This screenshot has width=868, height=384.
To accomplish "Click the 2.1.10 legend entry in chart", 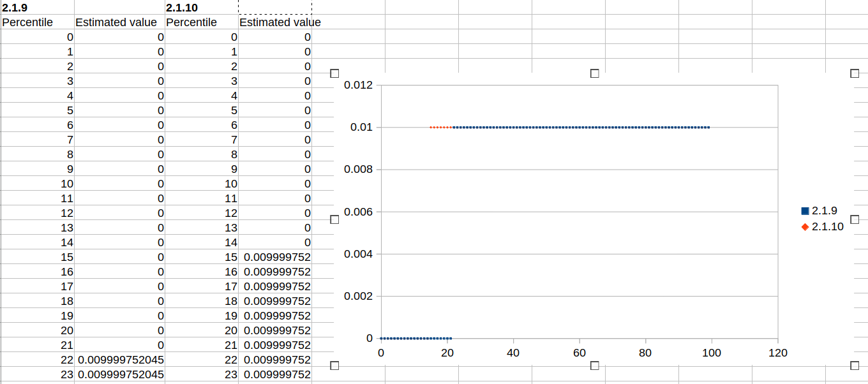I will (x=823, y=226).
